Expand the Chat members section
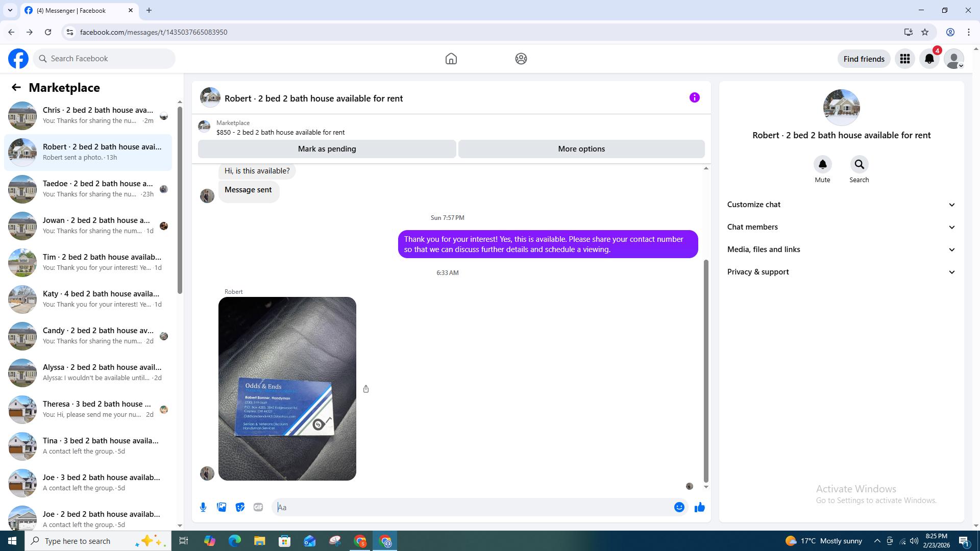This screenshot has height=551, width=980. pyautogui.click(x=841, y=227)
